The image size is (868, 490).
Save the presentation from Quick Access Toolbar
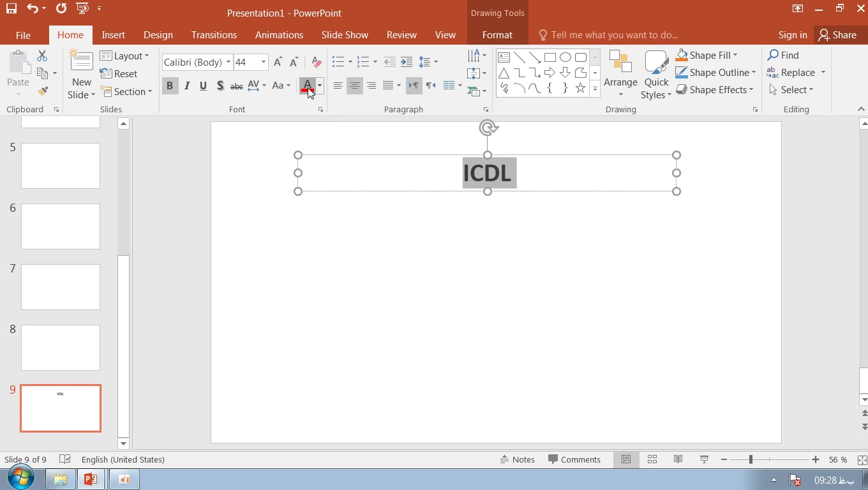pos(11,9)
